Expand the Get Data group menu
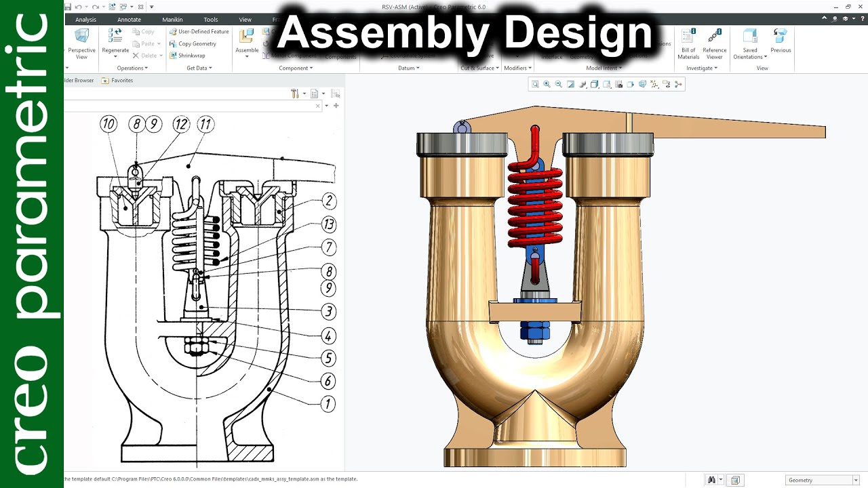The width and height of the screenshot is (868, 488). [199, 68]
